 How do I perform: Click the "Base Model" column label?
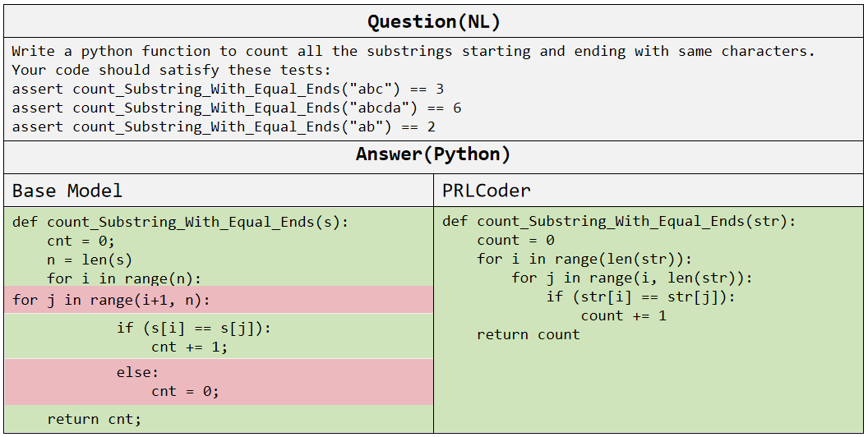pos(67,191)
